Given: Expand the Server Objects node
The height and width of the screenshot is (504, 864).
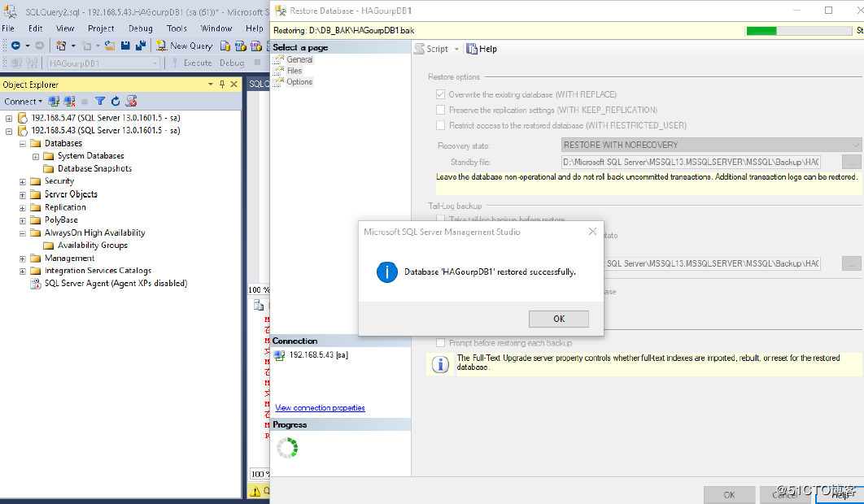Looking at the screenshot, I should (23, 195).
